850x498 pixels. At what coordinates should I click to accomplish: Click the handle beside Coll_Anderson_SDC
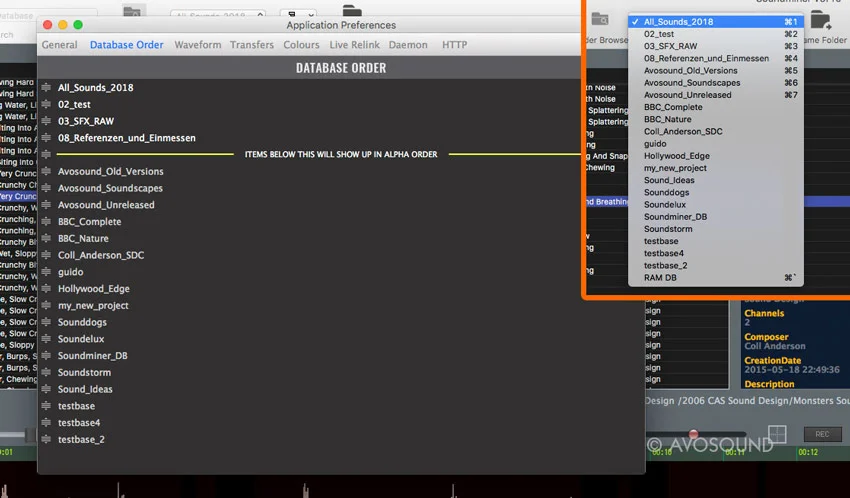(x=46, y=255)
